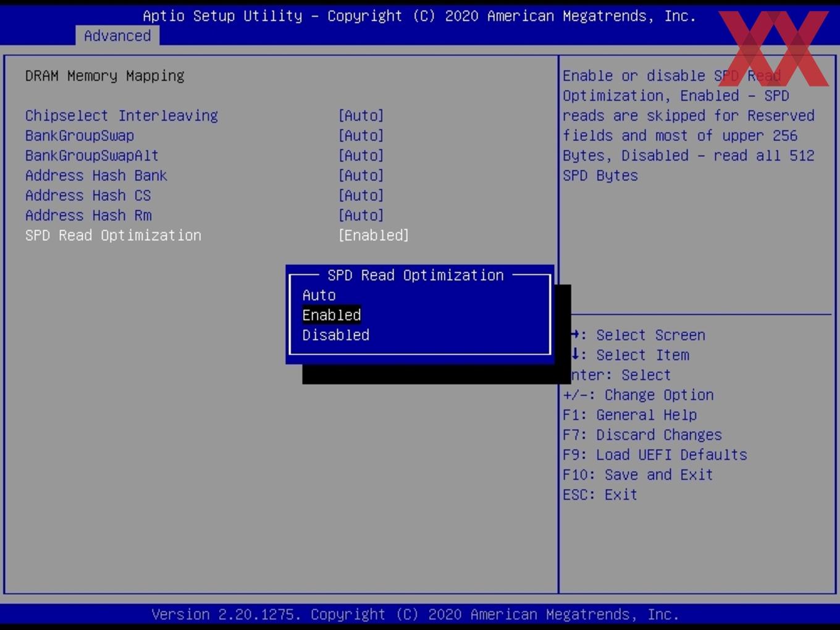The image size is (840, 630).
Task: Select Address Hash CS label
Action: [88, 195]
